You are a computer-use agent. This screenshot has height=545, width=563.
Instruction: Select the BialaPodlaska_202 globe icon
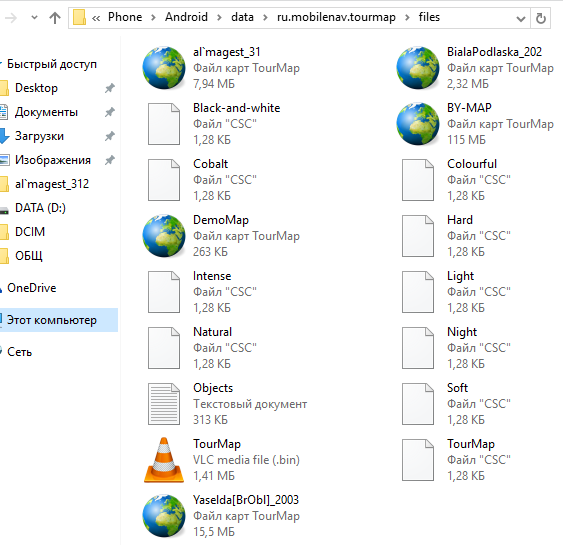pos(418,67)
